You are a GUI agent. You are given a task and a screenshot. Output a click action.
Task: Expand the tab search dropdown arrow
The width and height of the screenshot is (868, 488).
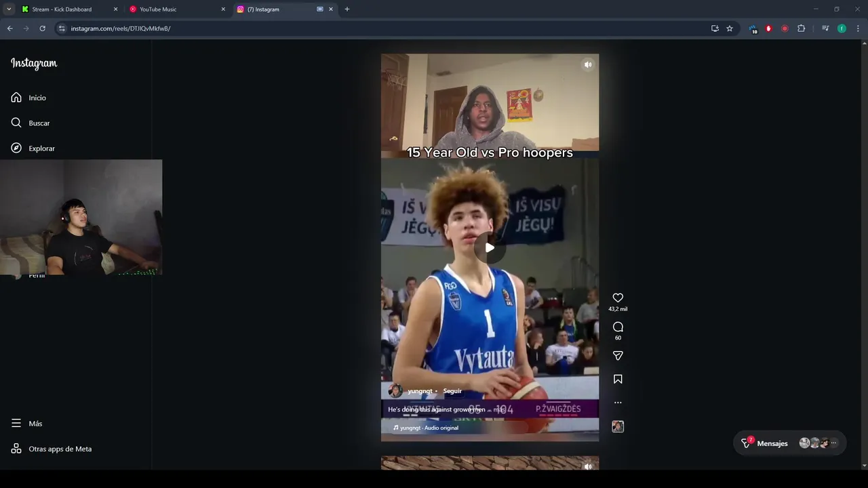[9, 9]
